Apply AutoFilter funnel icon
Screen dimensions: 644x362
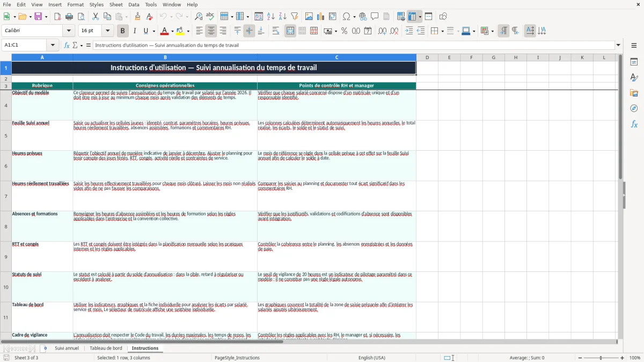(295, 17)
